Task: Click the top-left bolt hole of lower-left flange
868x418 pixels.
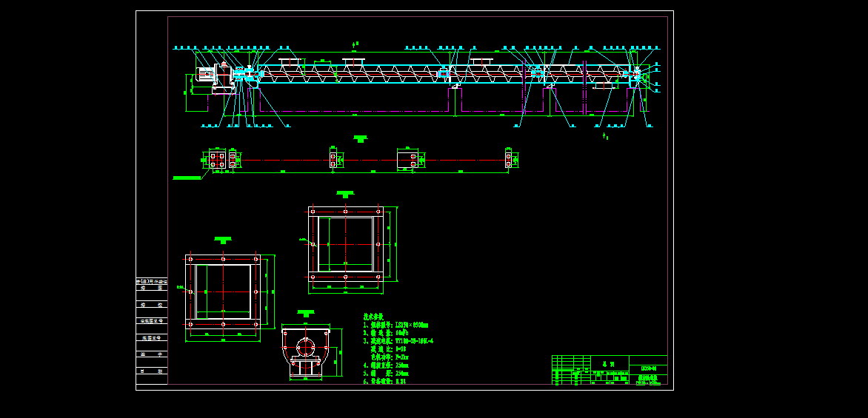Action: click(190, 259)
